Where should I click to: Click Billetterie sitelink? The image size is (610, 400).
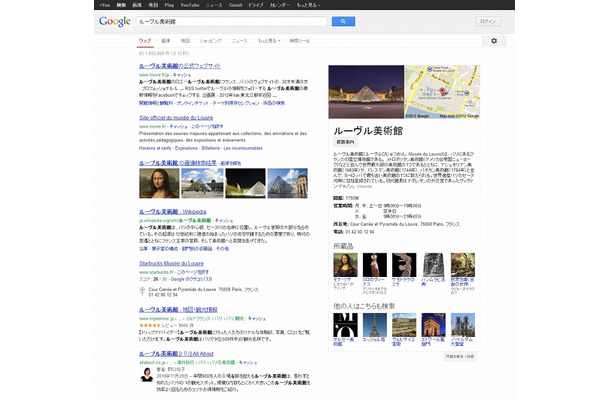coord(211,148)
